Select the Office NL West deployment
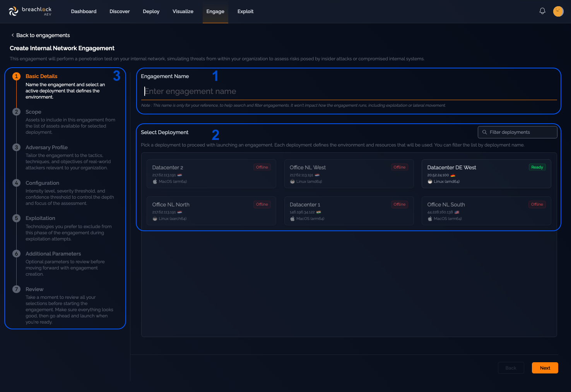Image resolution: width=571 pixels, height=392 pixels. coord(349,174)
